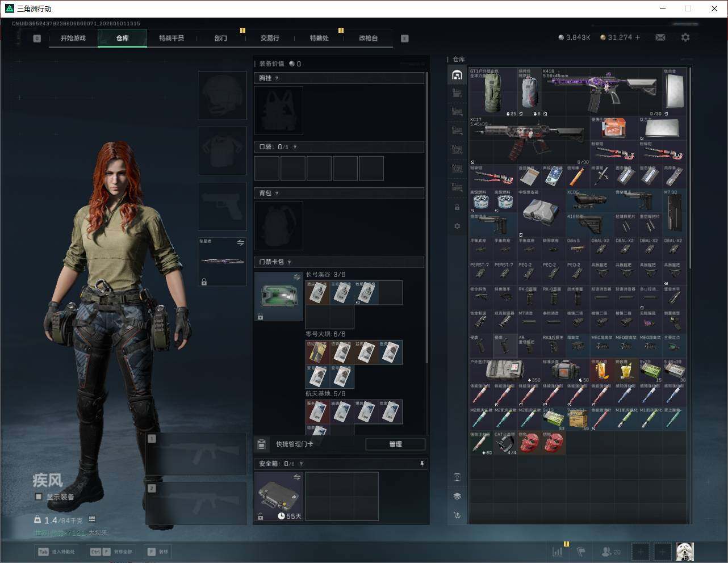728x563 pixels.
Task: Click the 进入特勤处 Tab shortcut button
Action: pos(56,552)
